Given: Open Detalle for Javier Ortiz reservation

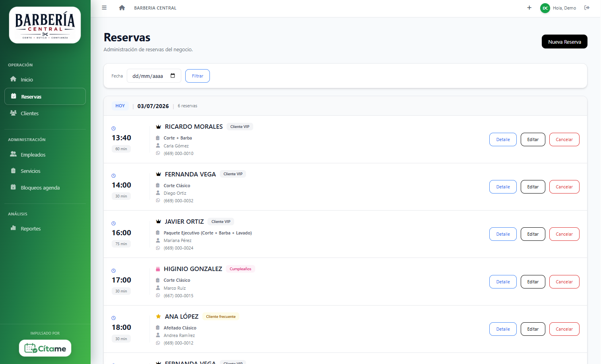Looking at the screenshot, I should click(x=503, y=234).
